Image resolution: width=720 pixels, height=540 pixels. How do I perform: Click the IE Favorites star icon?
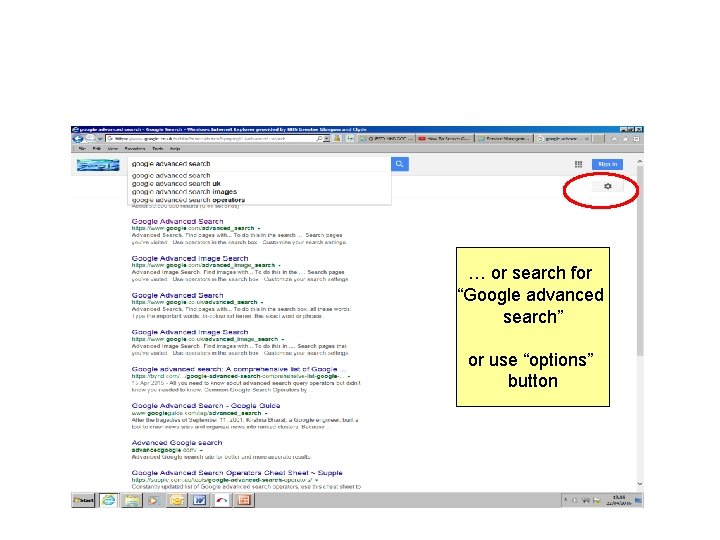(x=625, y=139)
